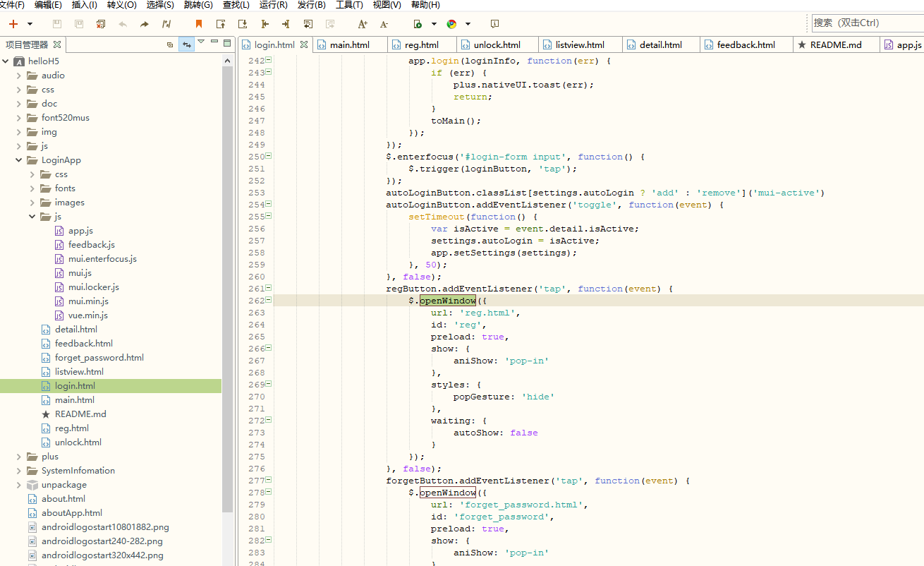Open the 帮助(H) menu

(425, 5)
